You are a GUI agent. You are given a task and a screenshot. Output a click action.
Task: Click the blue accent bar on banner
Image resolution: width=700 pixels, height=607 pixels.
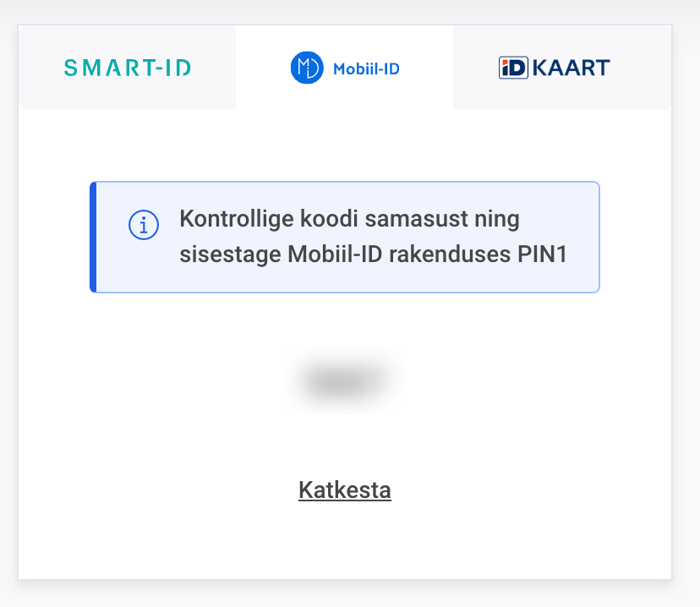93,237
